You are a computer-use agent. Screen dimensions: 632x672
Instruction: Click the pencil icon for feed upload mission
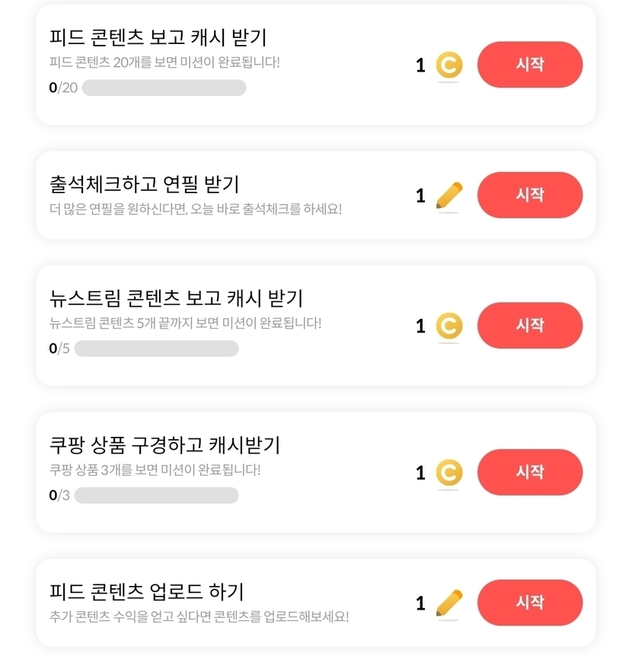pos(448,603)
